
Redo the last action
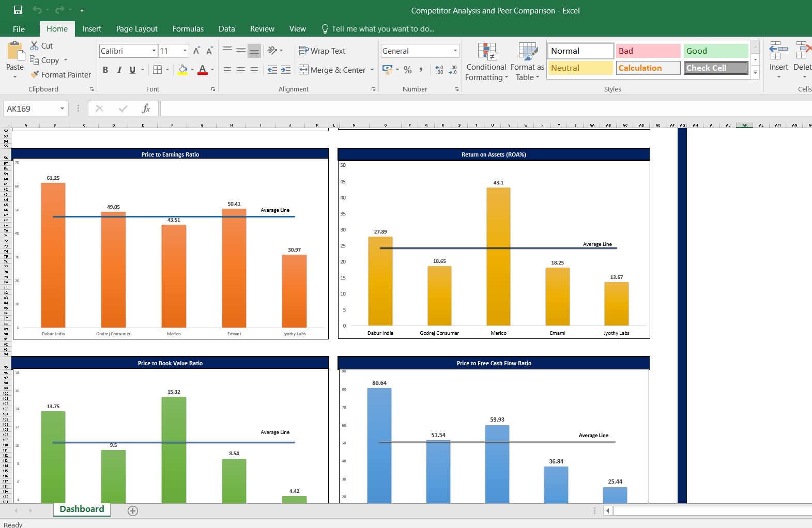pyautogui.click(x=59, y=10)
